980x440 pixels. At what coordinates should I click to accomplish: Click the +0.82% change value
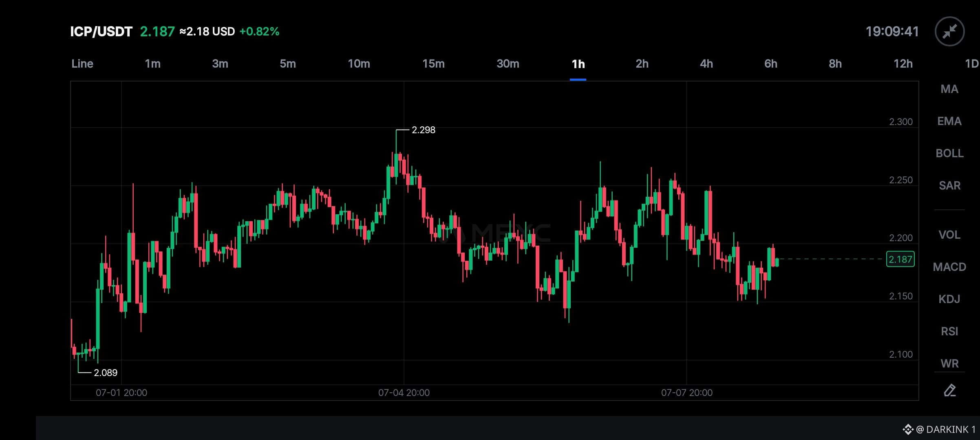[259, 31]
